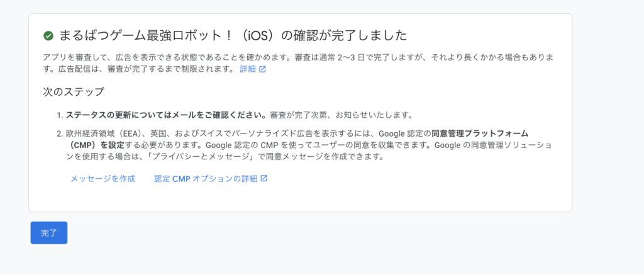Screen dimensions: 644x274
Task: Click the green checkmark success icon
Action: coord(48,35)
